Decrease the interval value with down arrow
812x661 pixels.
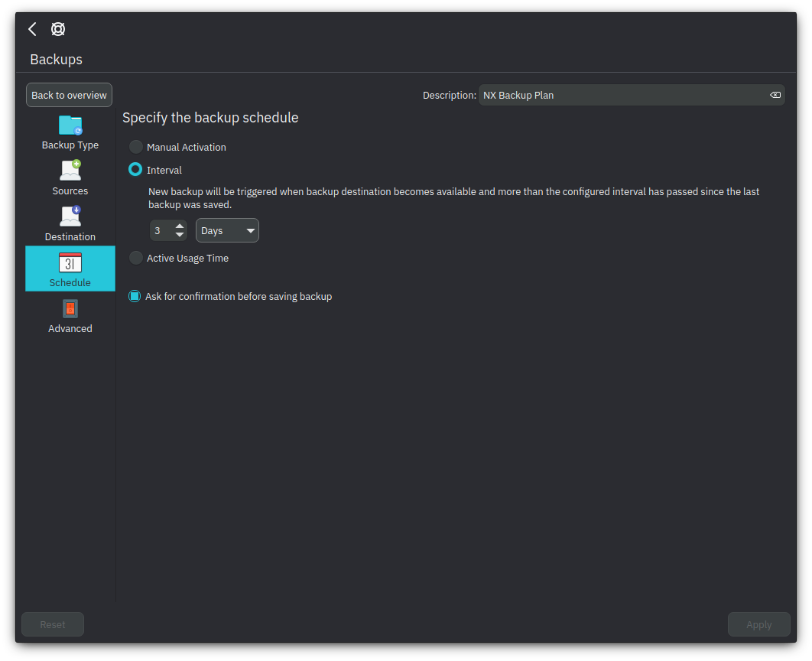[180, 235]
